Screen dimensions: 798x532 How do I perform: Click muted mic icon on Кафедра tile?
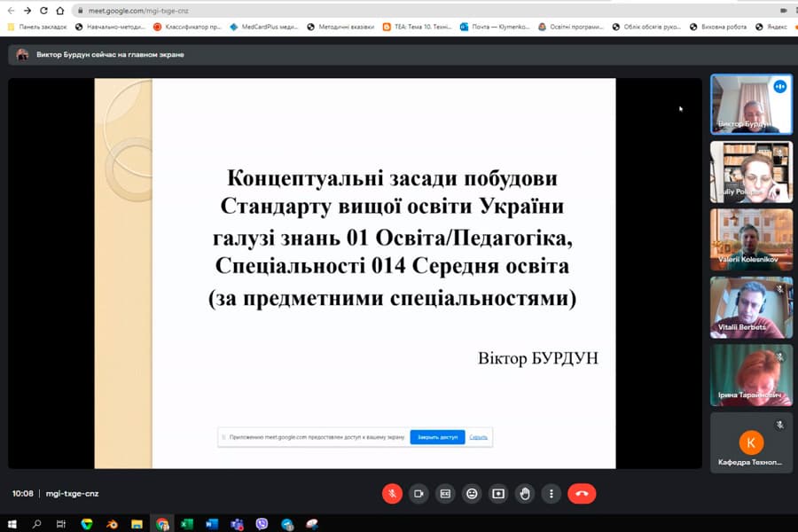[x=779, y=425]
